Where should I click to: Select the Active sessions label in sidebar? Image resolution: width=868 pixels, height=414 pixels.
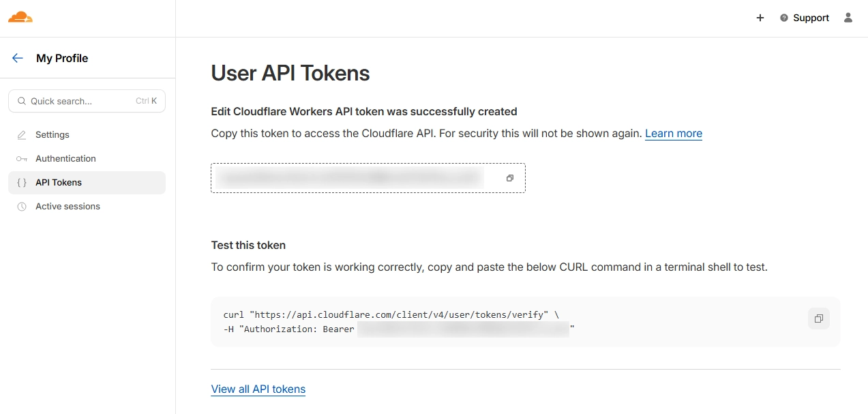68,207
